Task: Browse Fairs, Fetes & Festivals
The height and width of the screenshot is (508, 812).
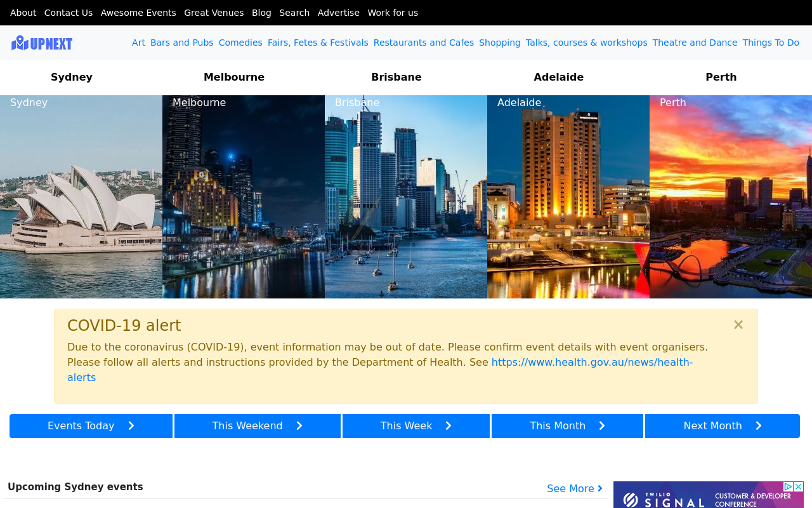Action: point(318,43)
